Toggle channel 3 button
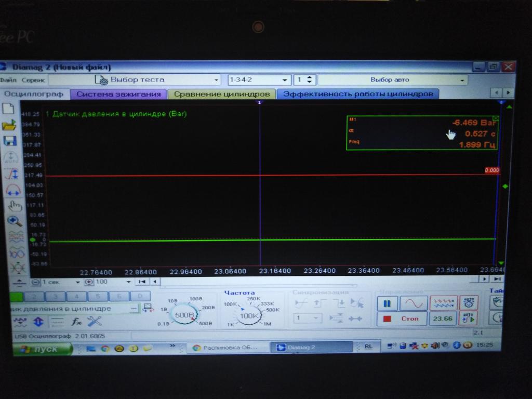The height and width of the screenshot is (399, 532). [55, 297]
